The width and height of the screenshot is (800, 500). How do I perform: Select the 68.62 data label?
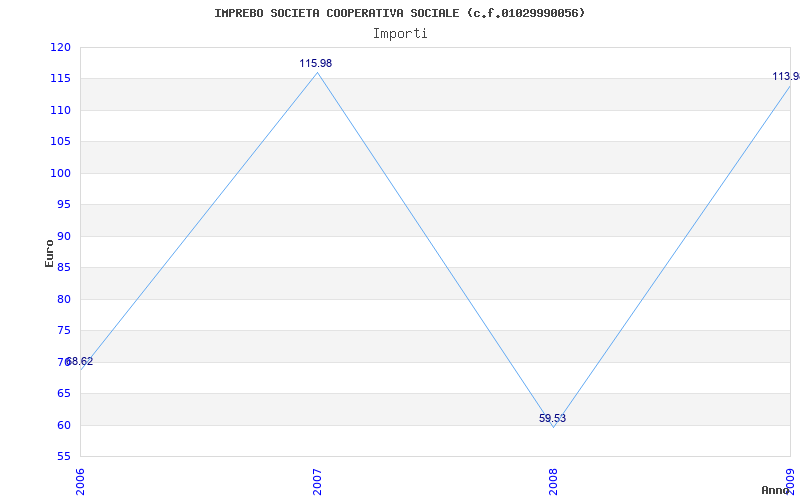80,362
